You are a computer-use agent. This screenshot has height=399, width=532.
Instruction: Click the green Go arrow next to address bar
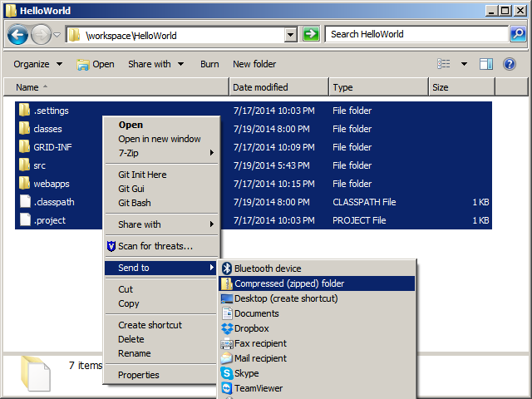point(311,35)
